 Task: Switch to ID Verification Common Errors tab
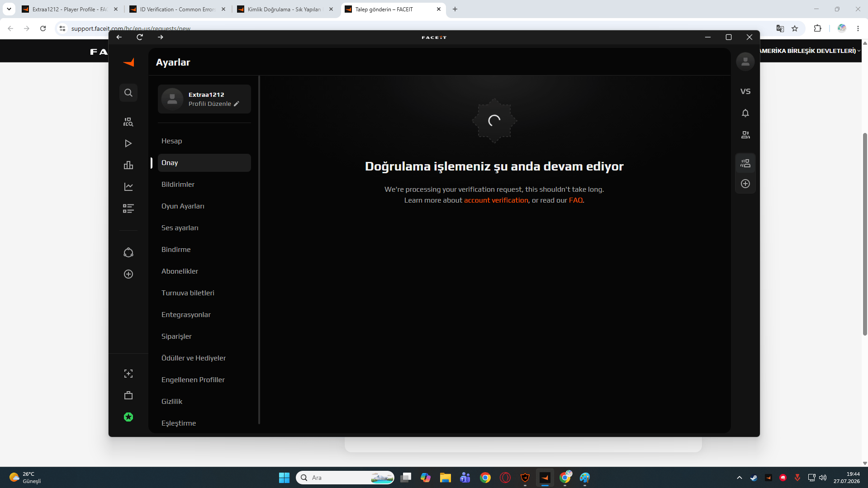[x=177, y=9]
